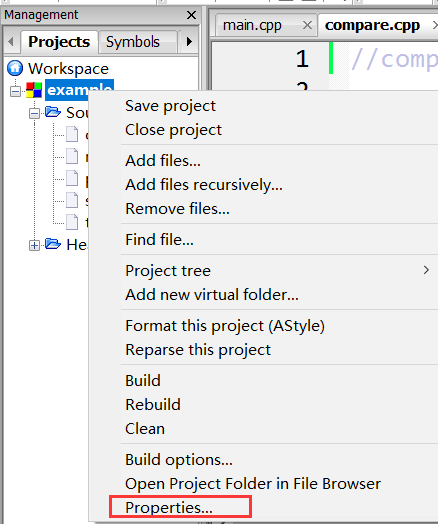Collapse the example project node
Viewport: 438px width, 524px height.
[15, 91]
